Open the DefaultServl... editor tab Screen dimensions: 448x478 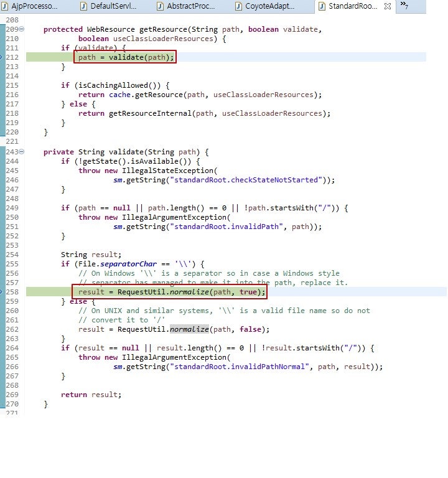[x=109, y=6]
